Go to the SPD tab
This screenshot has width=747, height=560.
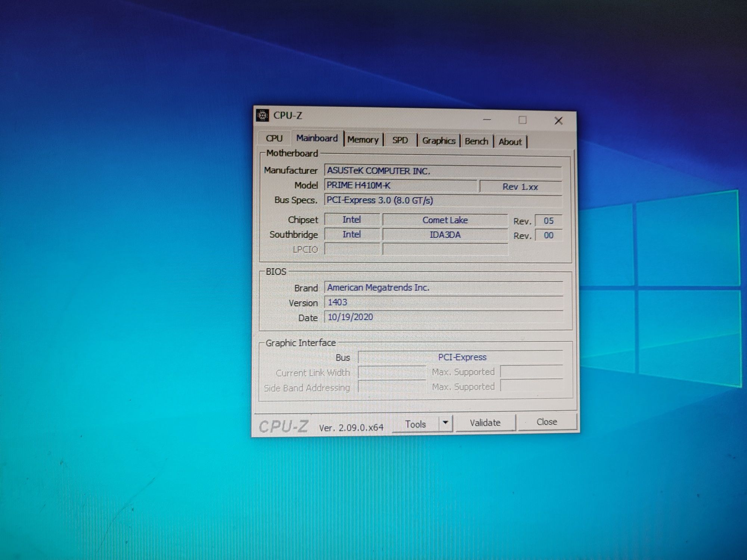(400, 140)
